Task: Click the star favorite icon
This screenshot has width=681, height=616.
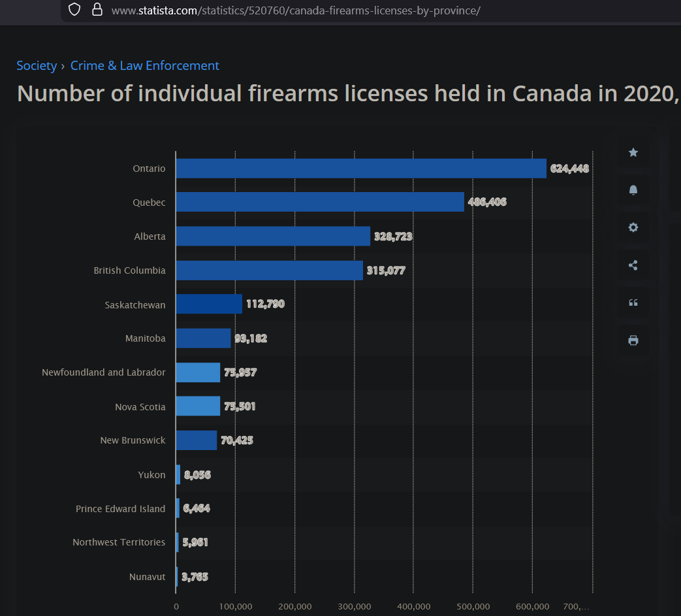Action: tap(633, 152)
